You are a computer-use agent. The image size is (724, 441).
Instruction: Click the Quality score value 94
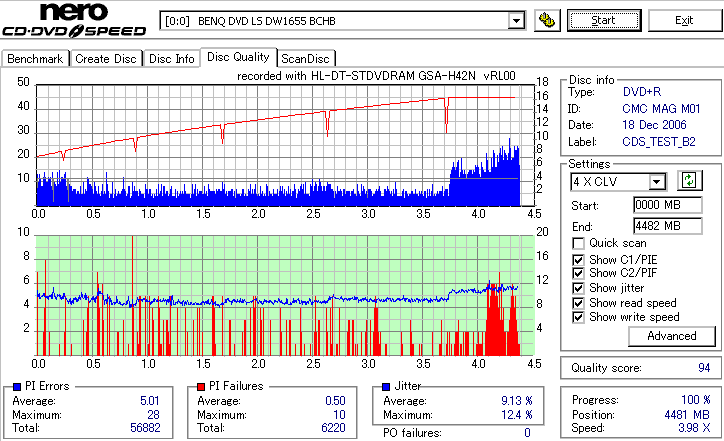704,368
